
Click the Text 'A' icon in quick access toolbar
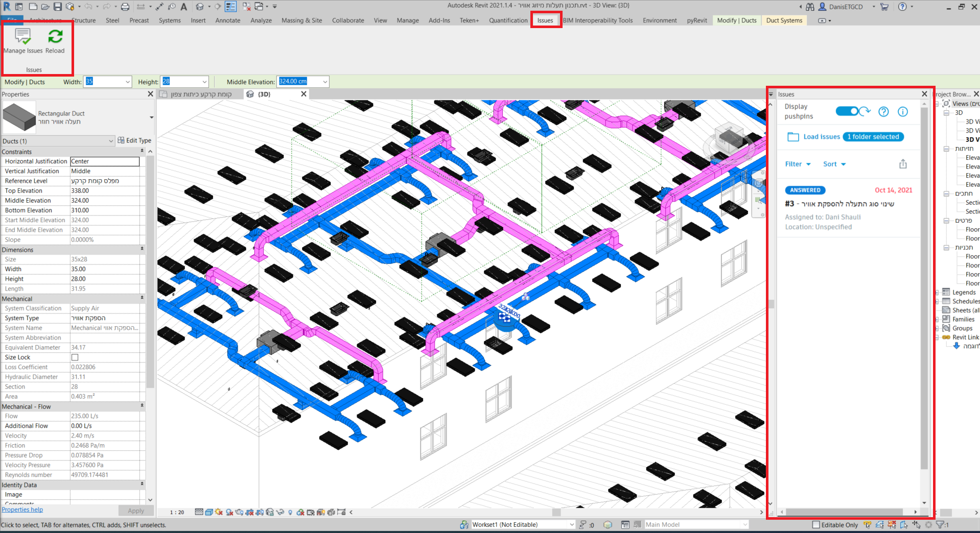(184, 7)
